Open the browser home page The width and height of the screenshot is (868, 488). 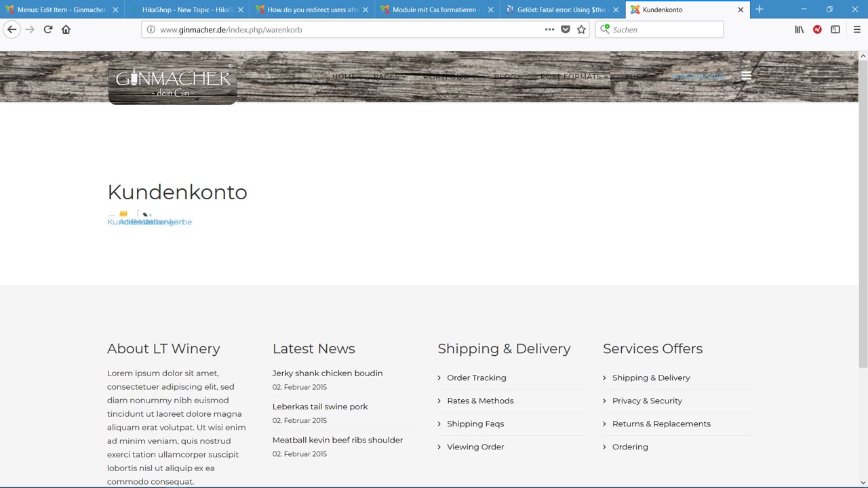coord(66,29)
